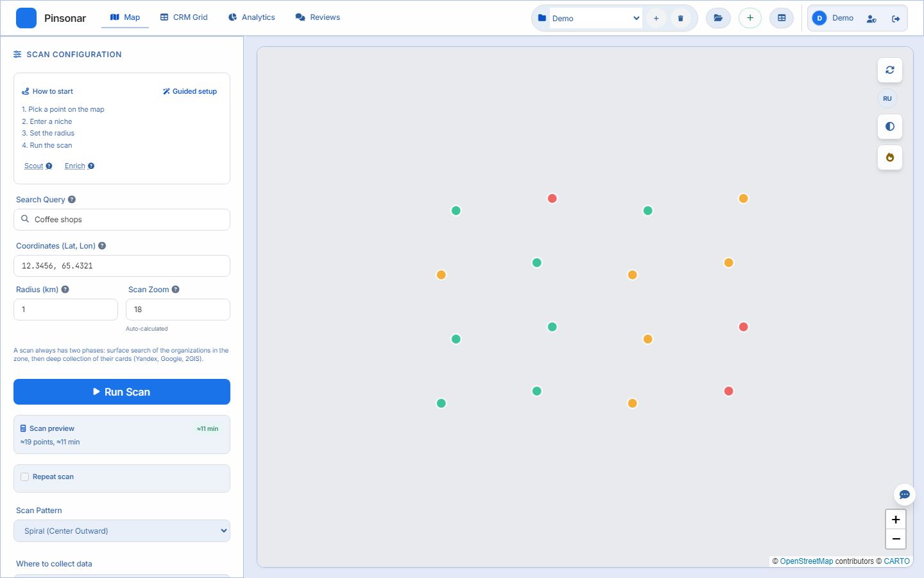Switch to the Map tab
Viewport: 924px width, 578px height.
[x=125, y=17]
